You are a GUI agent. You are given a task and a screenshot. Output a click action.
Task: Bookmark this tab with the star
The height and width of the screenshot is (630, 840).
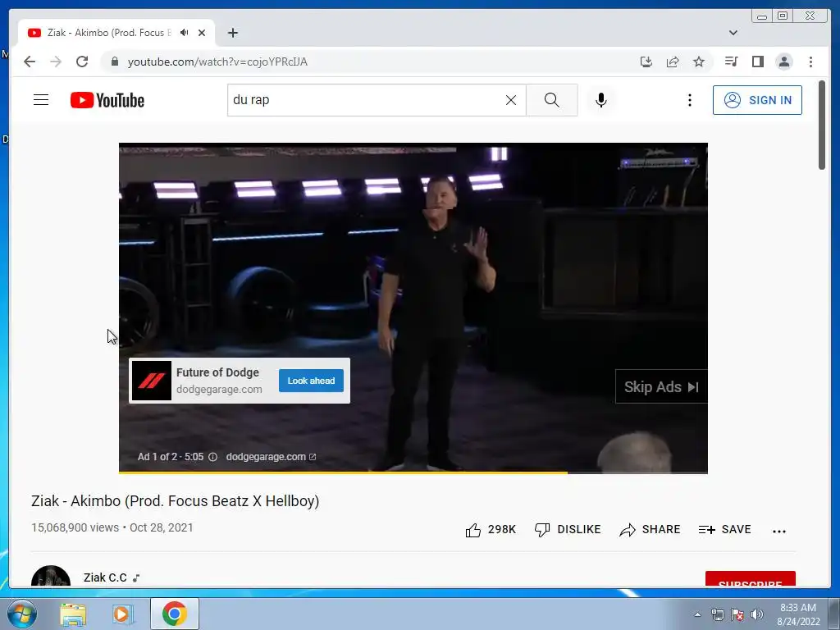click(x=699, y=62)
